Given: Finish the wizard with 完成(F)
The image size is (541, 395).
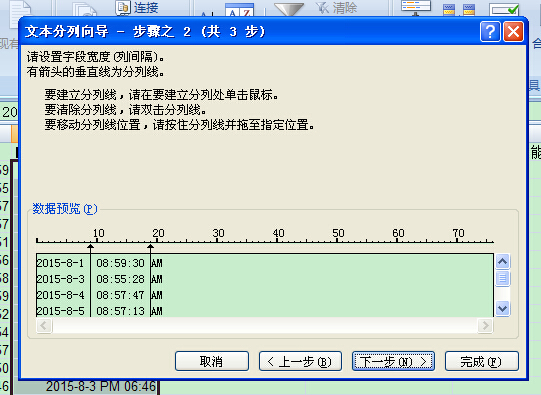Looking at the screenshot, I should point(482,361).
